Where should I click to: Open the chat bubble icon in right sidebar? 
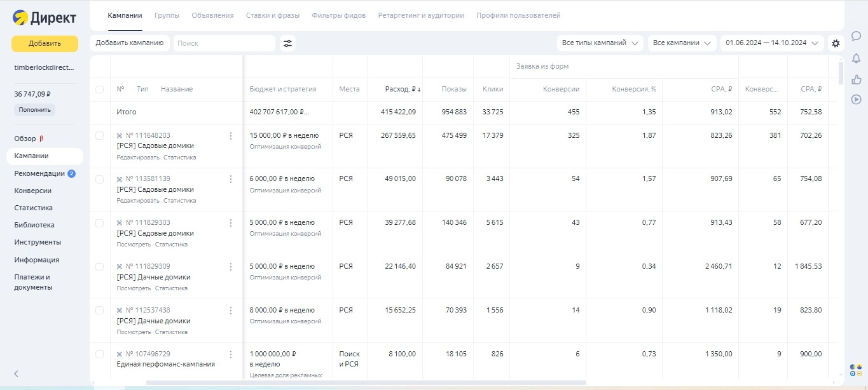pyautogui.click(x=856, y=36)
